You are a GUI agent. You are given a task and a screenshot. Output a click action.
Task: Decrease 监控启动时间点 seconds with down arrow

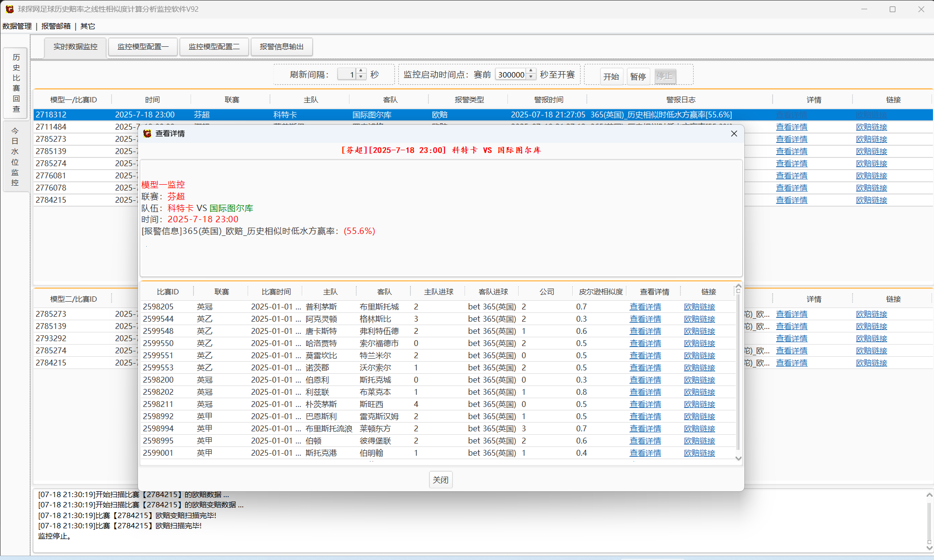(531, 77)
